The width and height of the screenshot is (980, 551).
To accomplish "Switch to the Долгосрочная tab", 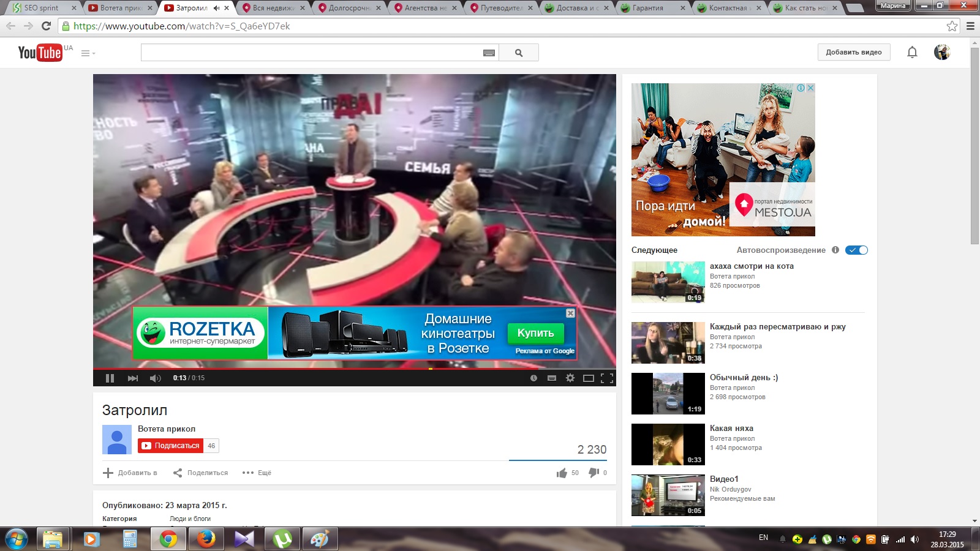I will 349,8.
